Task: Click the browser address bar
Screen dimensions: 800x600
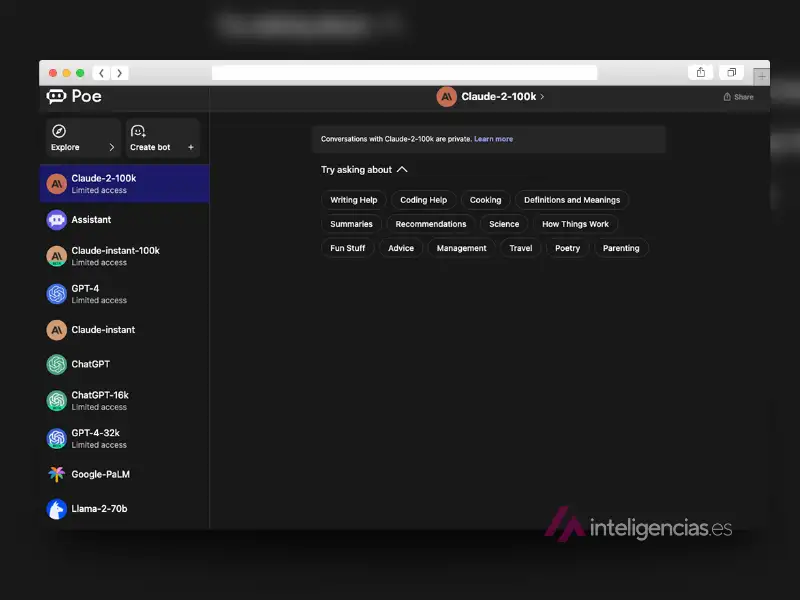Action: point(404,73)
